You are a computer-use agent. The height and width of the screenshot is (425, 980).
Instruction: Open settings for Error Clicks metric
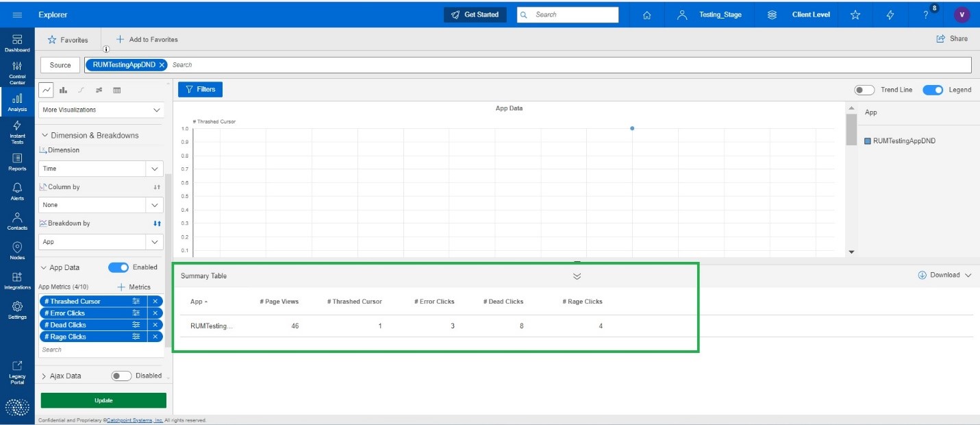pos(136,313)
